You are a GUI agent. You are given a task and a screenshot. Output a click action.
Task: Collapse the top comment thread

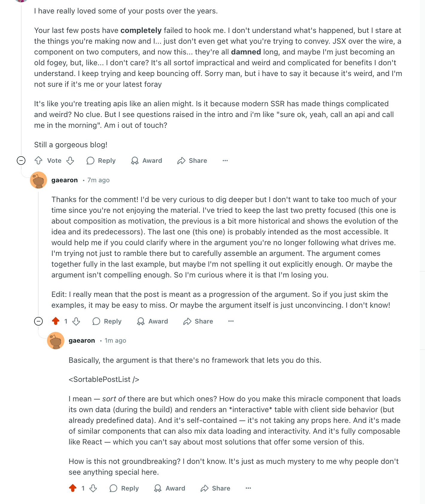point(21,161)
